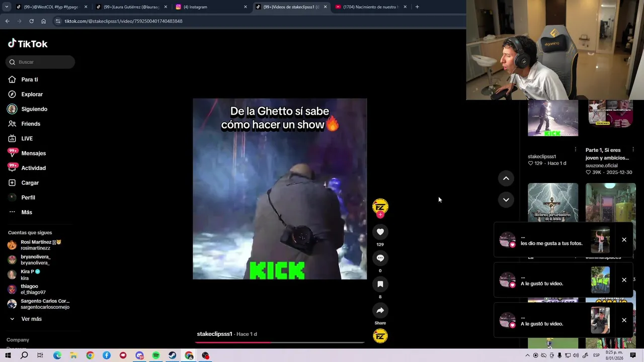Switch to 'Nacimiento de nuestra' YouTube tab
The width and height of the screenshot is (644, 362).
click(x=371, y=7)
